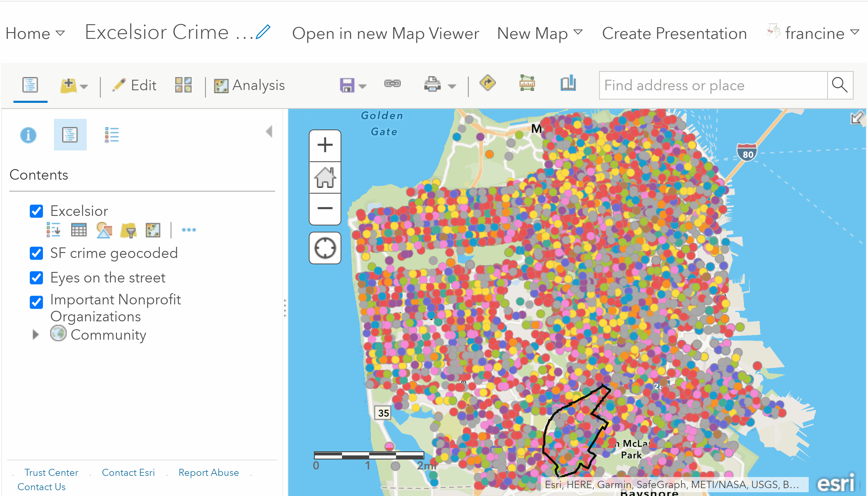Viewport: 868px width, 496px height.
Task: Show table for Excelsior layer
Action: coord(79,230)
